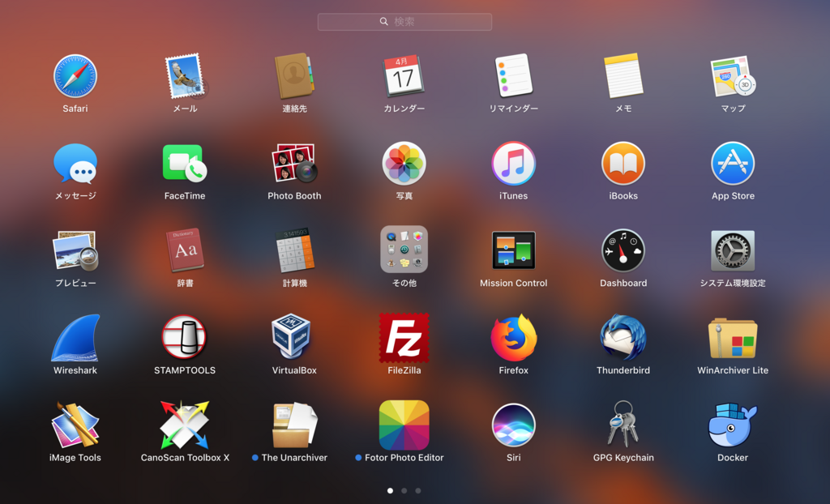
Task: Launch Docker
Action: 733,425
